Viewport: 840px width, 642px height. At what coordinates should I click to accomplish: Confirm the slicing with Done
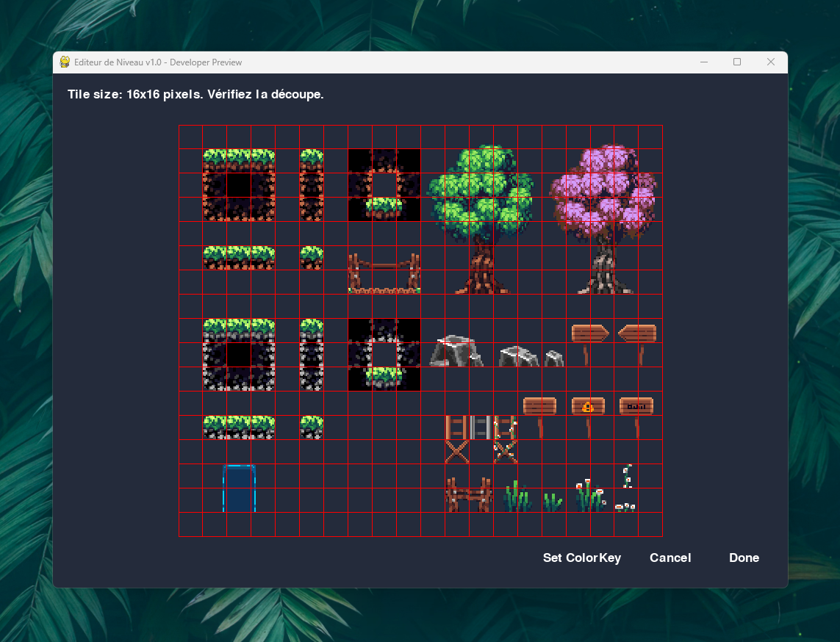click(x=744, y=558)
